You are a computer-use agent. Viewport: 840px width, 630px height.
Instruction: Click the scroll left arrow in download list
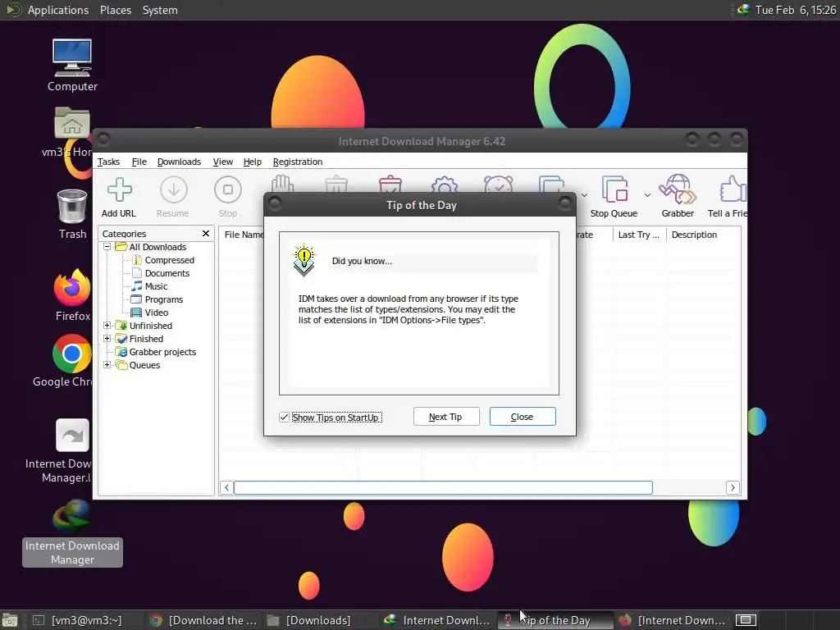[226, 487]
